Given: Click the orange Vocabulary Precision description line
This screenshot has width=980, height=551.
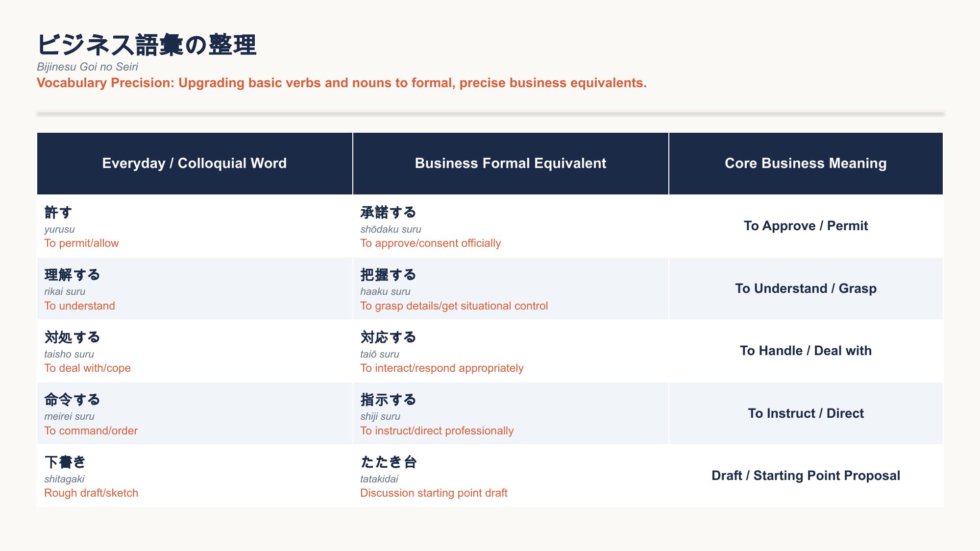Looking at the screenshot, I should (342, 83).
